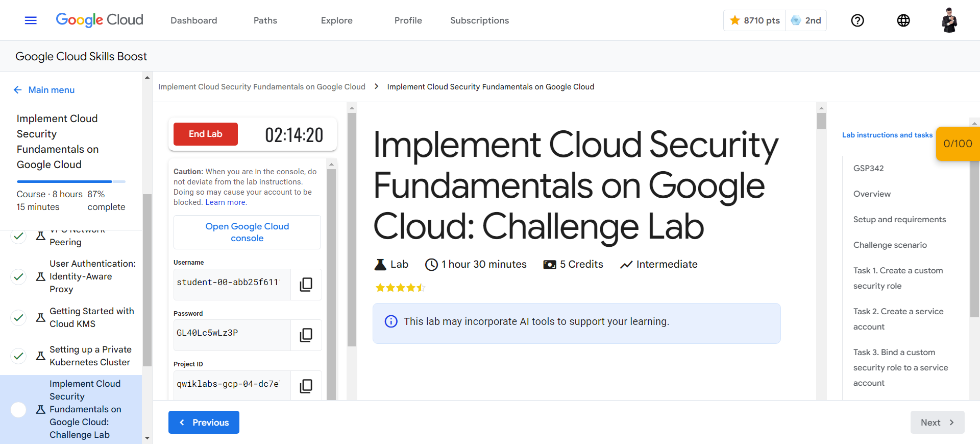Click the sidebar scroll up arrow

point(147,78)
